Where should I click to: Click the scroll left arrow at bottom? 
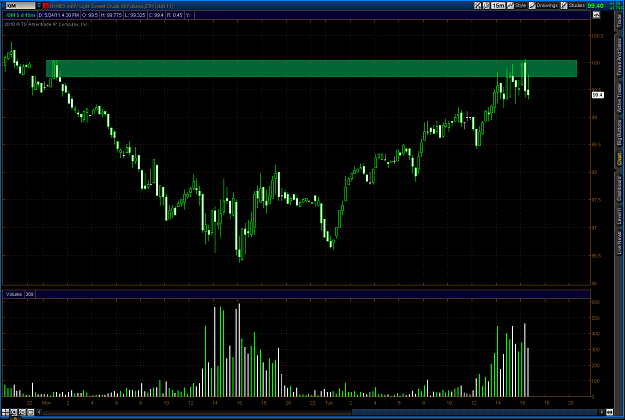[x=39, y=412]
